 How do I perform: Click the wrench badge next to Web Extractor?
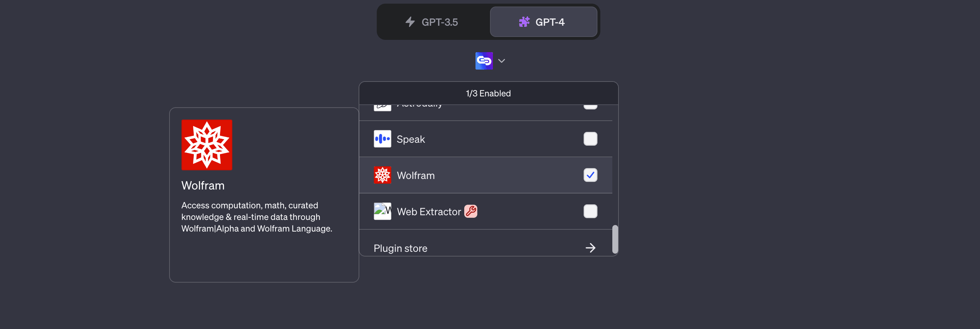pyautogui.click(x=471, y=211)
